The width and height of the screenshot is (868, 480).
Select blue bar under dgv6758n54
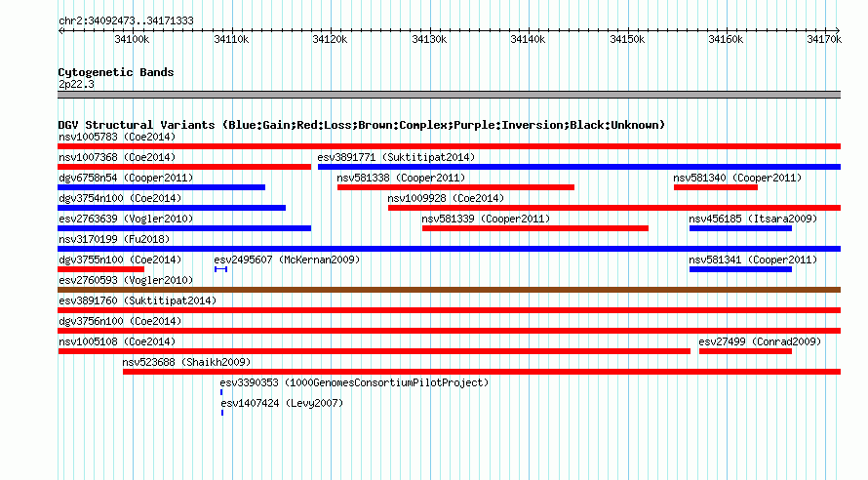click(161, 187)
